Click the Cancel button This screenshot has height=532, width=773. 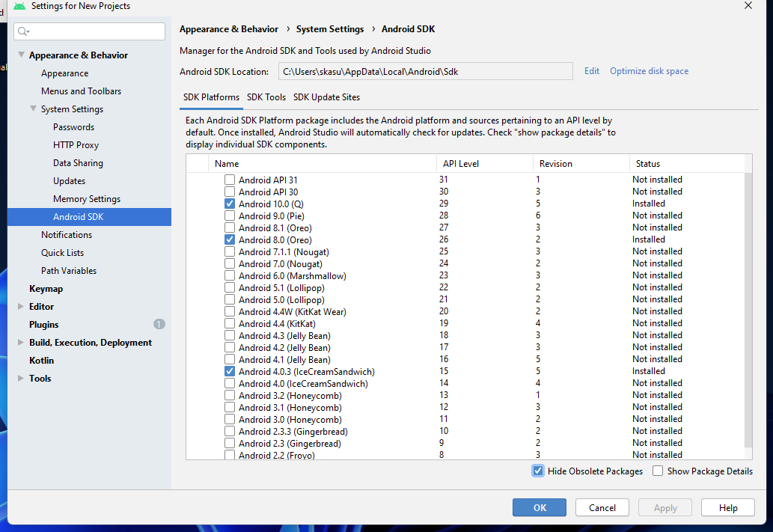point(602,507)
